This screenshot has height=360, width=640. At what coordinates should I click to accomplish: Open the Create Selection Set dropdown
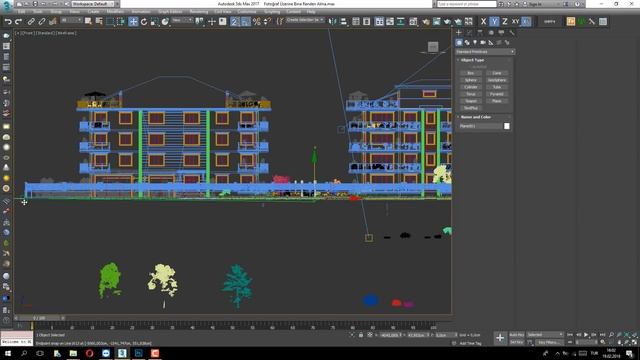click(x=305, y=20)
